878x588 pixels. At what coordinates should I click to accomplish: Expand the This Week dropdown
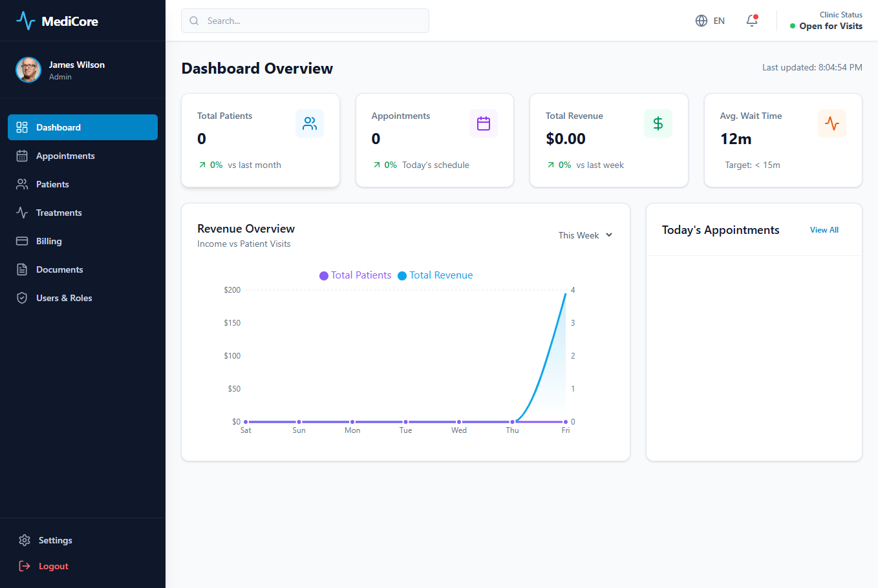[585, 235]
